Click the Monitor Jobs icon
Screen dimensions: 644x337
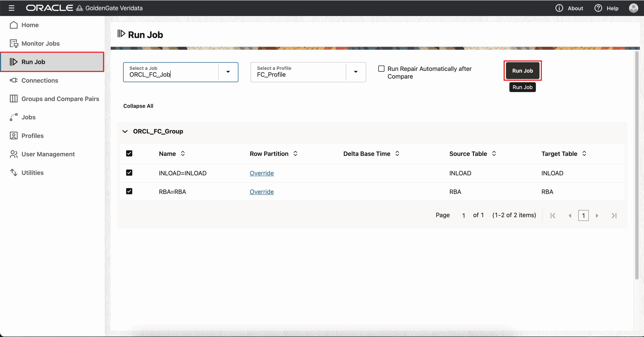14,44
